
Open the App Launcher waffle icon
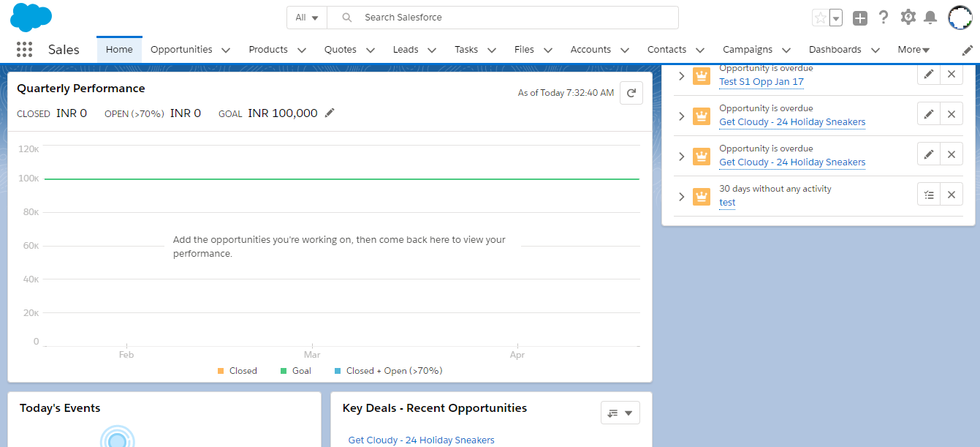pos(24,49)
